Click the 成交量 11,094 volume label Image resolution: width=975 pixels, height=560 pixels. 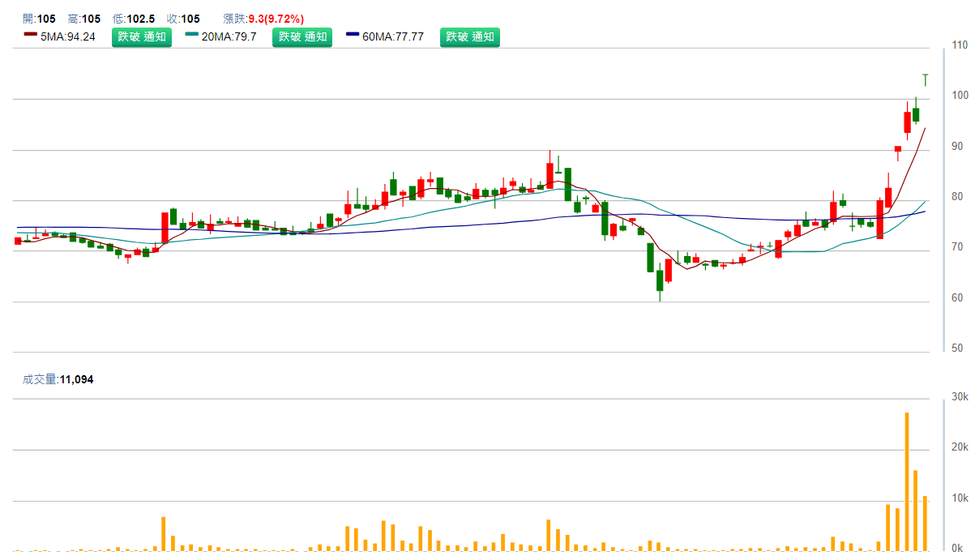58,379
